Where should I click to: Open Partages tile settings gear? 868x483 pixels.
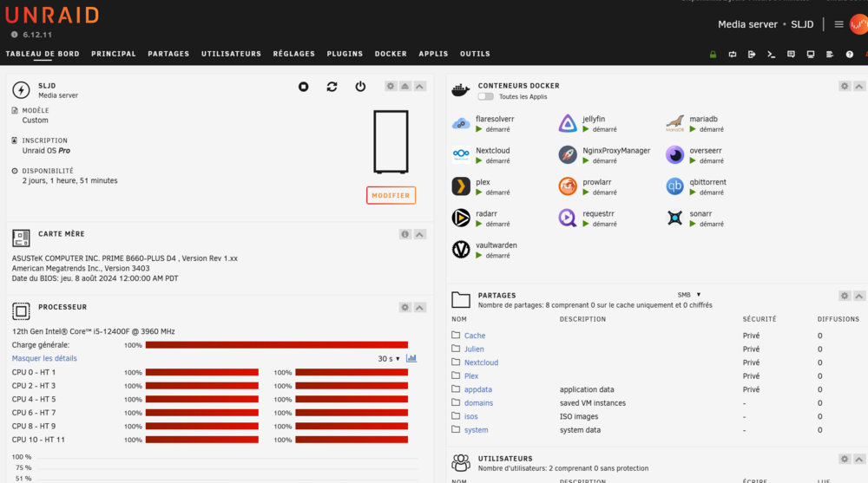(845, 296)
